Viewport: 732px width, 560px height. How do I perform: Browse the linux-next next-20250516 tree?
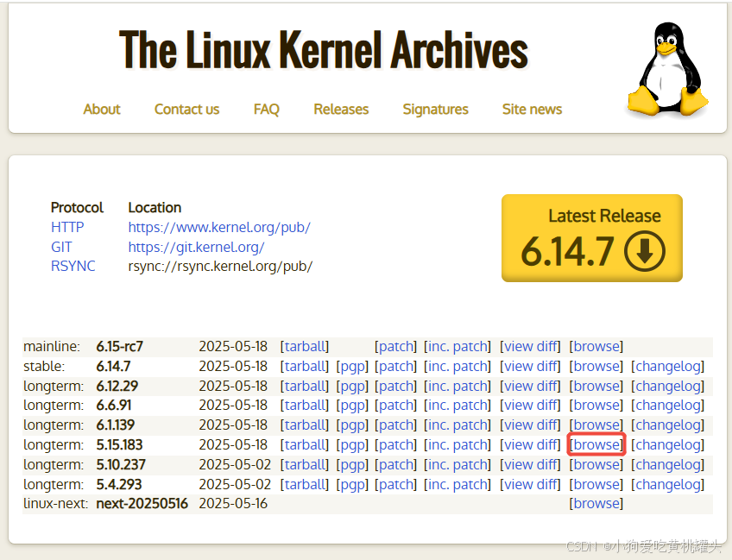(x=596, y=503)
